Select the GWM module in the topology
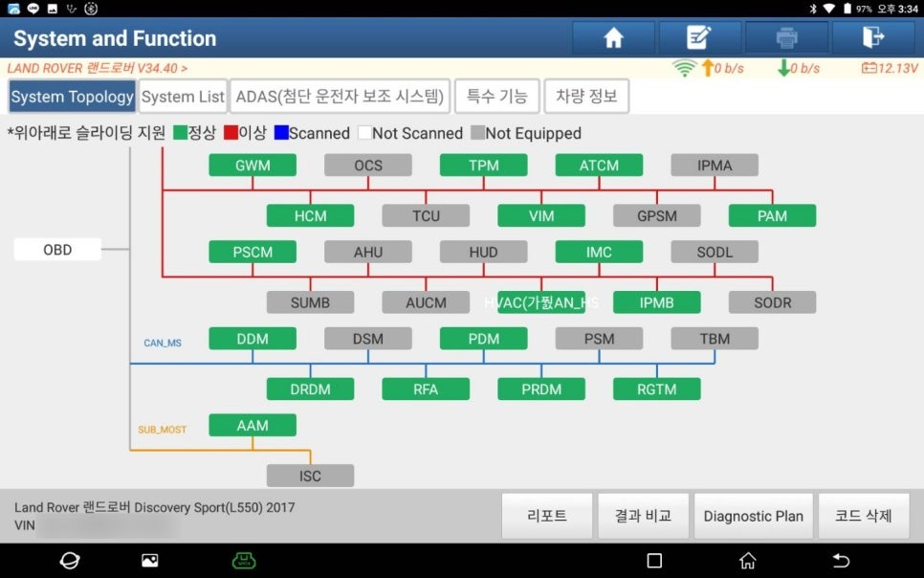Viewport: 924px width, 578px height. (252, 165)
